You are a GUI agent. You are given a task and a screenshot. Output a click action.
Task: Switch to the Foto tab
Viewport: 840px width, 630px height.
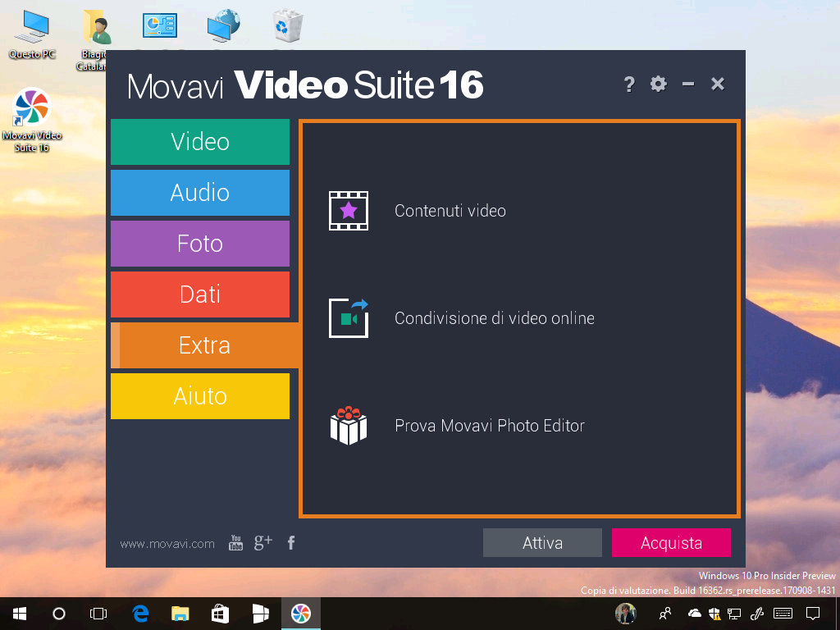pyautogui.click(x=200, y=244)
